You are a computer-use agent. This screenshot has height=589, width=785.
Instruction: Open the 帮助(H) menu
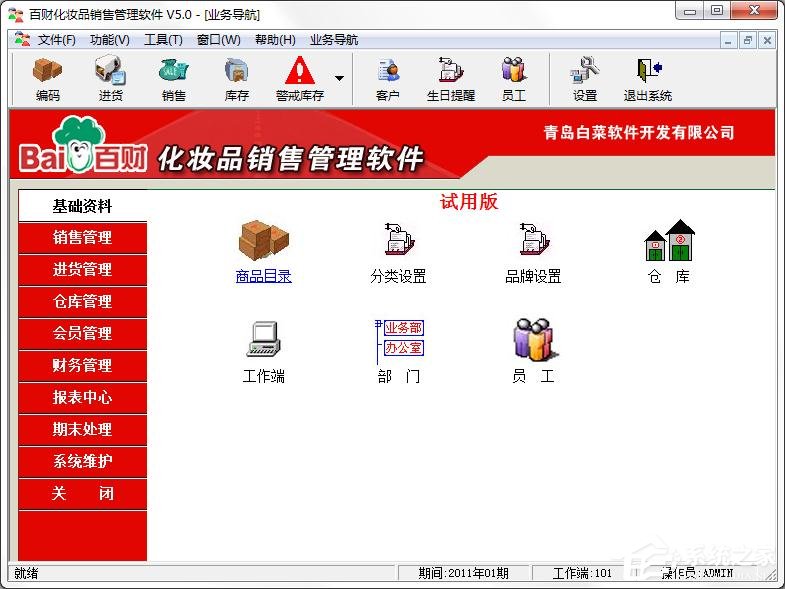pos(275,40)
